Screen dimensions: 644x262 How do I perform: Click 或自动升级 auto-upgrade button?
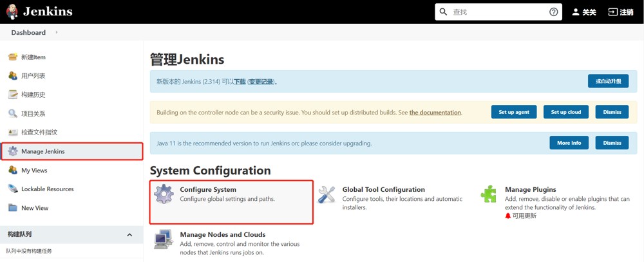click(x=609, y=81)
